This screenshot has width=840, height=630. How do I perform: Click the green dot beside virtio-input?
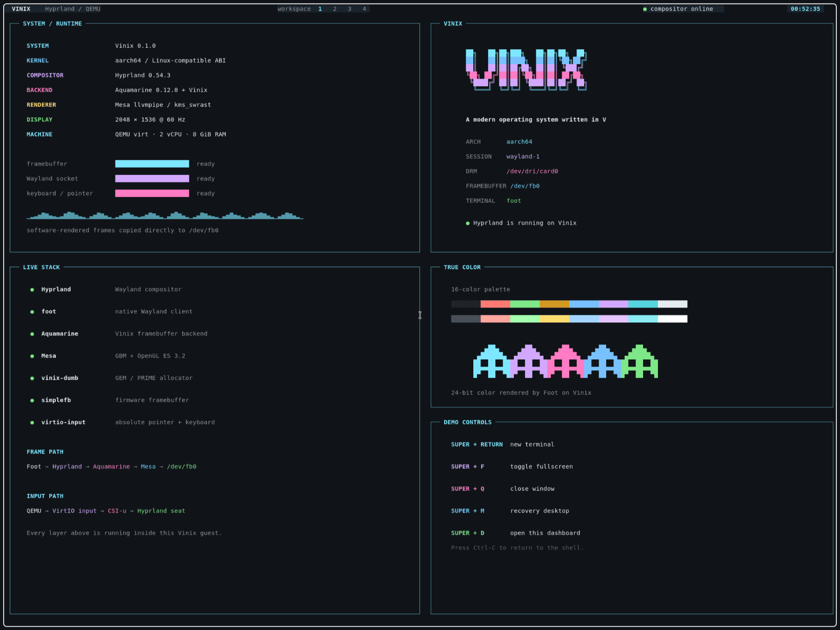(x=32, y=422)
